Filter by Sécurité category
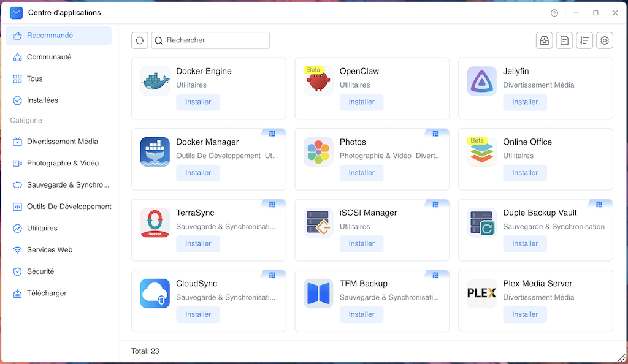 point(59,271)
